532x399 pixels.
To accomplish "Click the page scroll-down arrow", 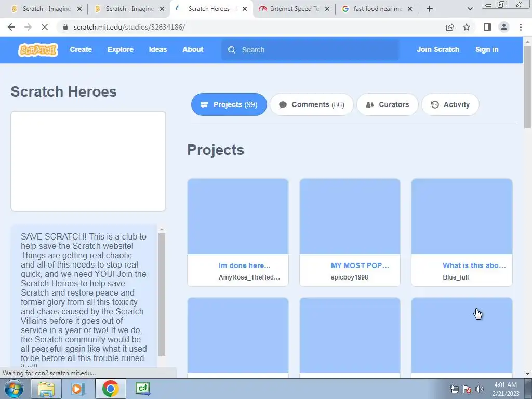I will (x=527, y=374).
